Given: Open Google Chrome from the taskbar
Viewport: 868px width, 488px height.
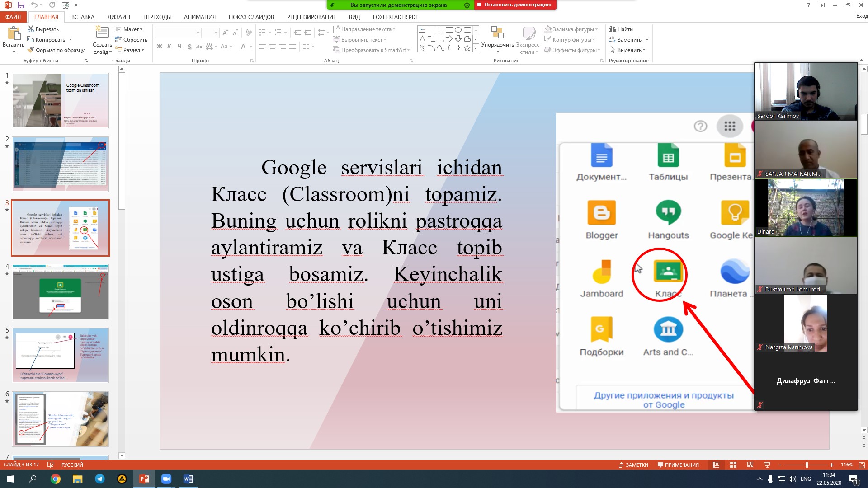Looking at the screenshot, I should tap(56, 479).
